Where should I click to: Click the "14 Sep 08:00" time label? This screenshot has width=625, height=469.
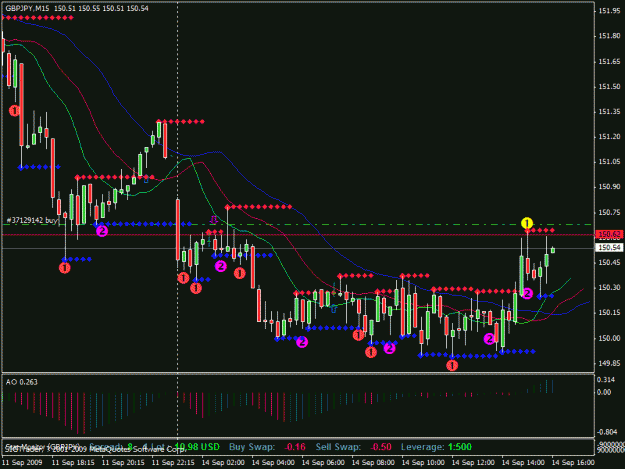click(373, 463)
